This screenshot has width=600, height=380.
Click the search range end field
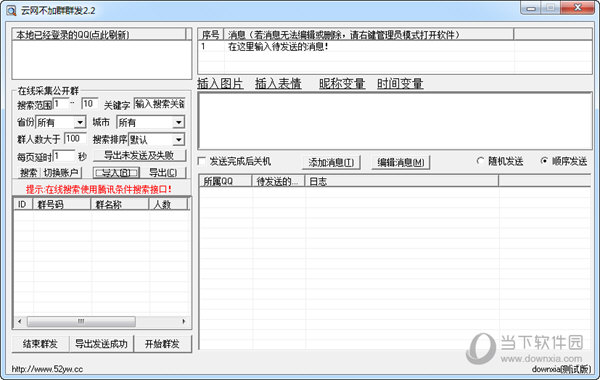point(90,104)
